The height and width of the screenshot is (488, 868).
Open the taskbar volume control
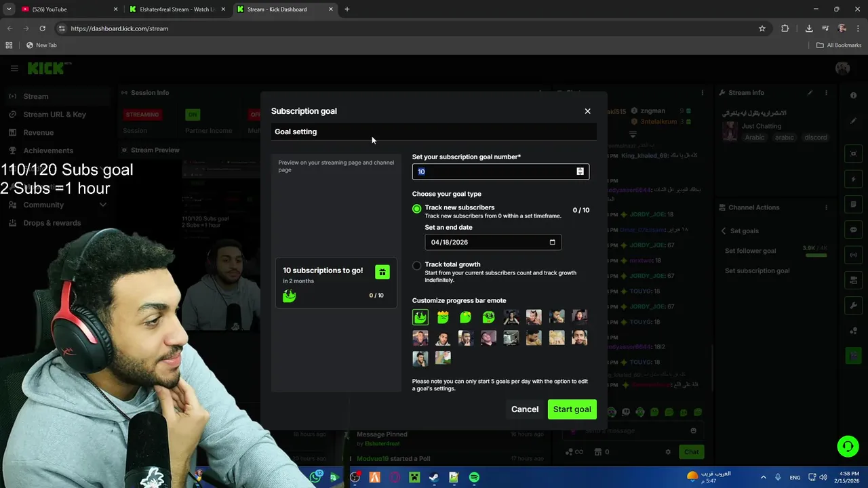click(x=823, y=477)
